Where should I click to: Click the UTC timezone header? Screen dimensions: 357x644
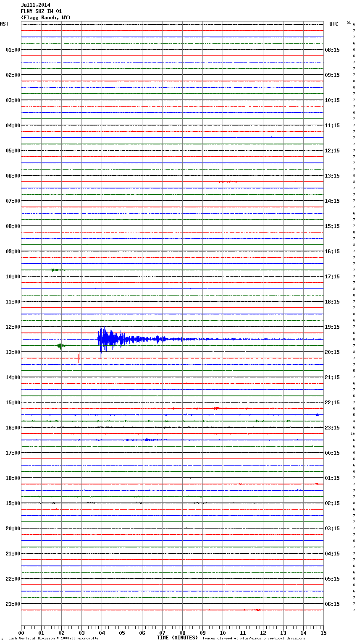click(x=333, y=24)
